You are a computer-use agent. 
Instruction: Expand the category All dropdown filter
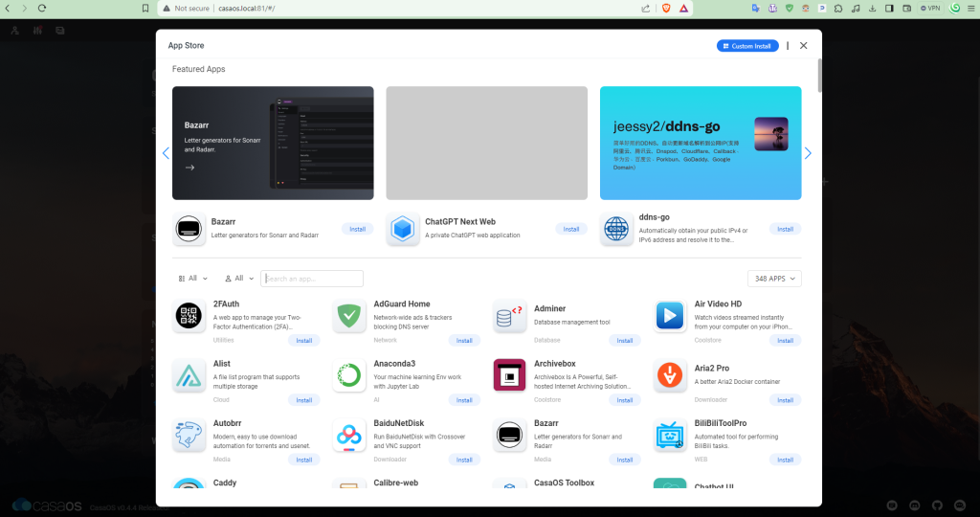pos(192,279)
